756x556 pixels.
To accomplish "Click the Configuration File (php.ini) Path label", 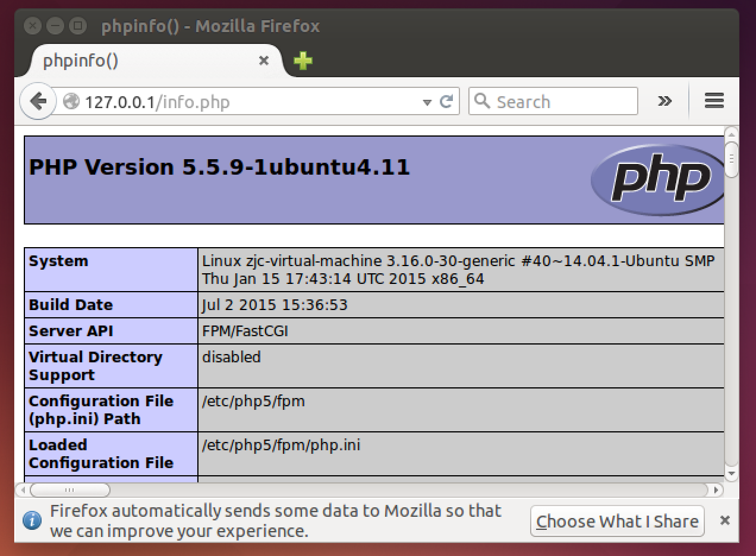I will point(101,410).
